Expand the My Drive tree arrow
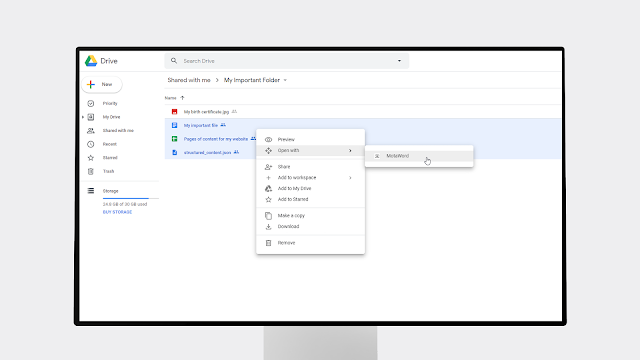 (83, 117)
